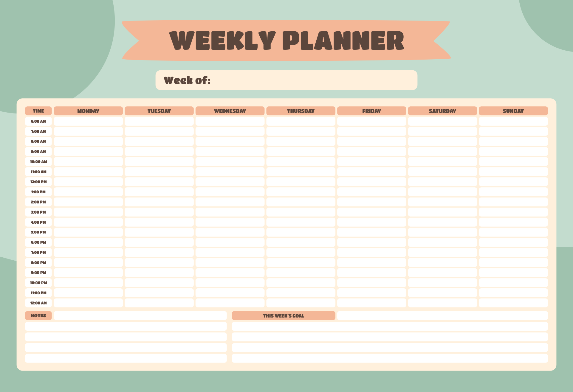Click the 6:00 AM time slot
This screenshot has height=392, width=573.
click(x=39, y=120)
